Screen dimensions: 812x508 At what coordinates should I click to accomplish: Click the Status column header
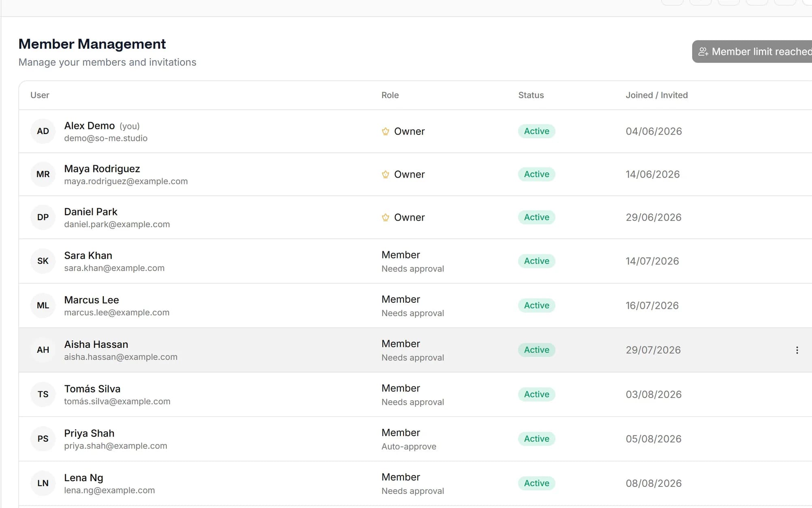tap(531, 95)
